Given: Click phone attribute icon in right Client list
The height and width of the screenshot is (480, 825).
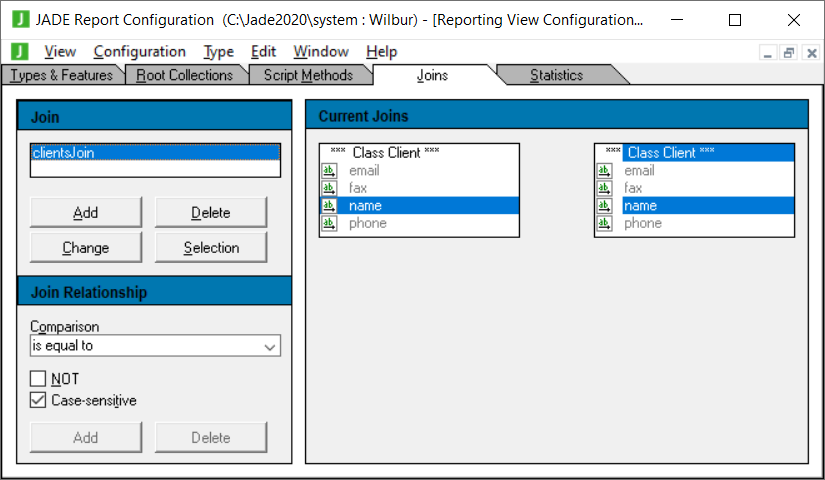Looking at the screenshot, I should coord(605,223).
